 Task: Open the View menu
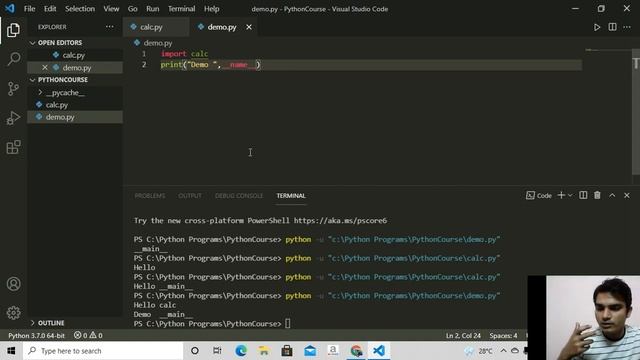111,9
